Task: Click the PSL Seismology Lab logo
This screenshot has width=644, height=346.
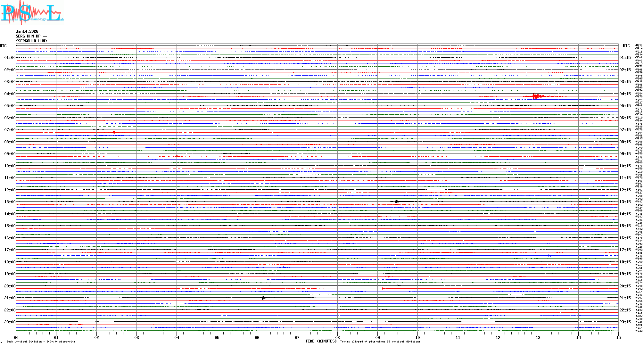Action: [32, 13]
